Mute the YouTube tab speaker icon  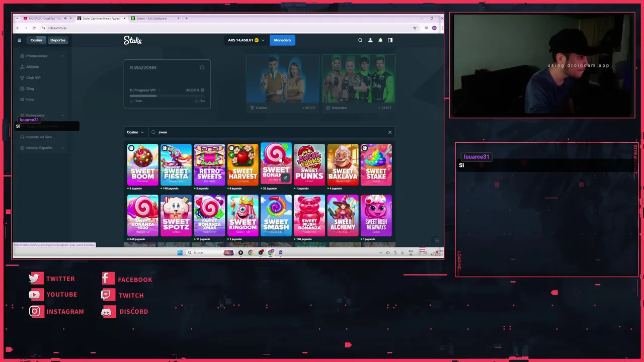(x=65, y=18)
